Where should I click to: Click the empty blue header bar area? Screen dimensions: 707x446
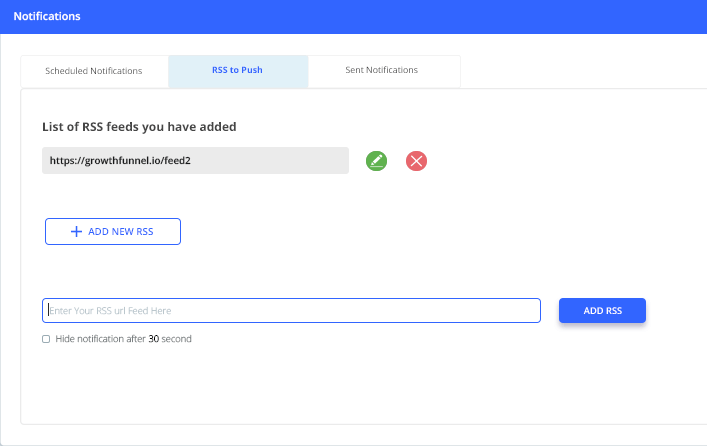pos(400,16)
